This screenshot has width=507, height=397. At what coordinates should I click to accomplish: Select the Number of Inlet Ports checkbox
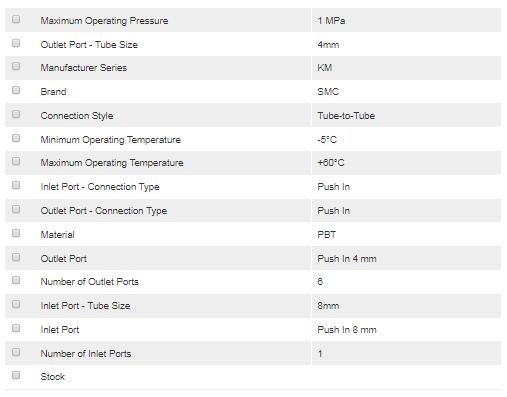point(16,352)
